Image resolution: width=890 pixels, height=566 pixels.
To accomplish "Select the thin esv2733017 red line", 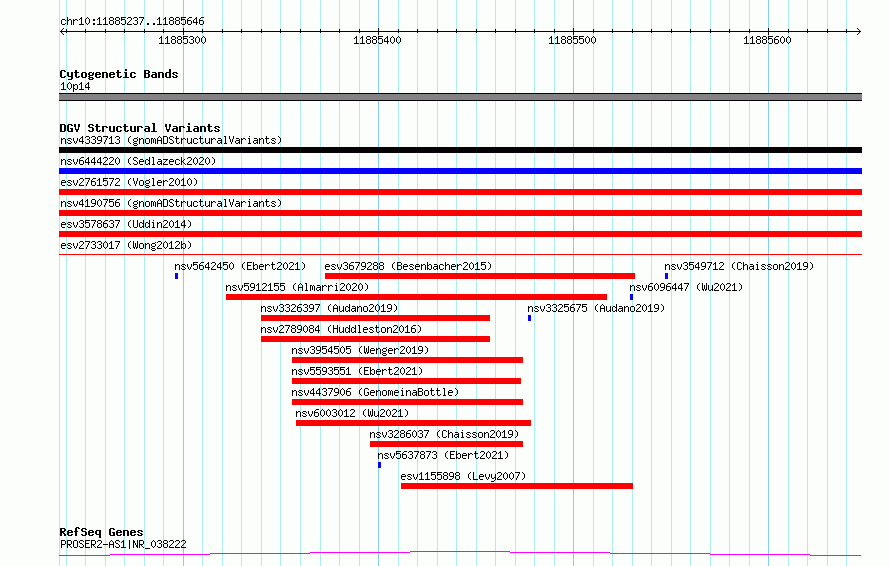I will tap(460, 254).
